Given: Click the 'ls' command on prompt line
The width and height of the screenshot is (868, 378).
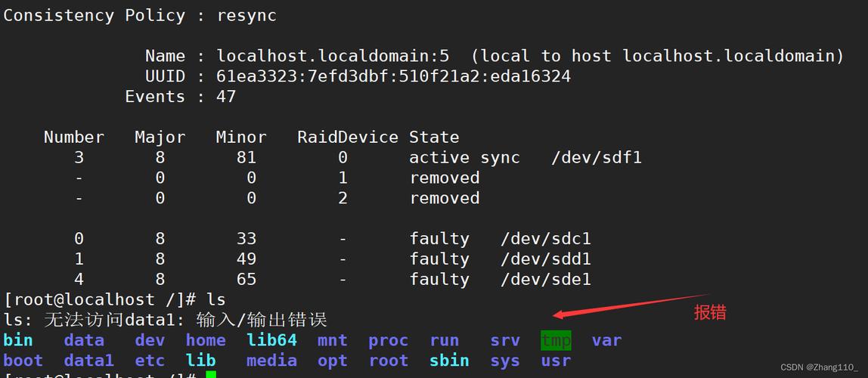Looking at the screenshot, I should [216, 299].
